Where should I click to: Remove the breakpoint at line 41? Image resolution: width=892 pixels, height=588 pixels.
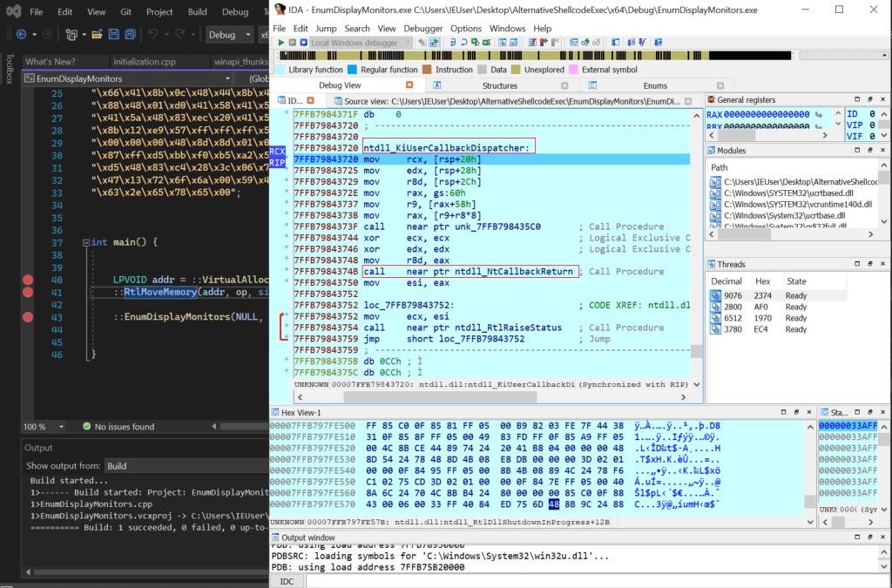click(x=27, y=293)
